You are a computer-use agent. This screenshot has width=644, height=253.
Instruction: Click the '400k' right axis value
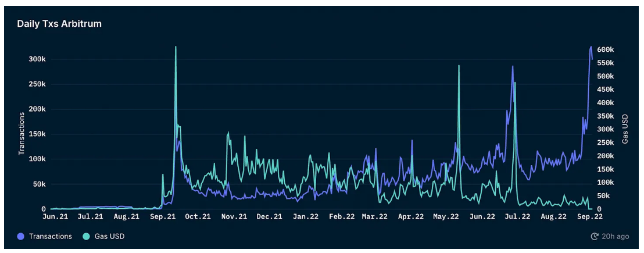606,103
